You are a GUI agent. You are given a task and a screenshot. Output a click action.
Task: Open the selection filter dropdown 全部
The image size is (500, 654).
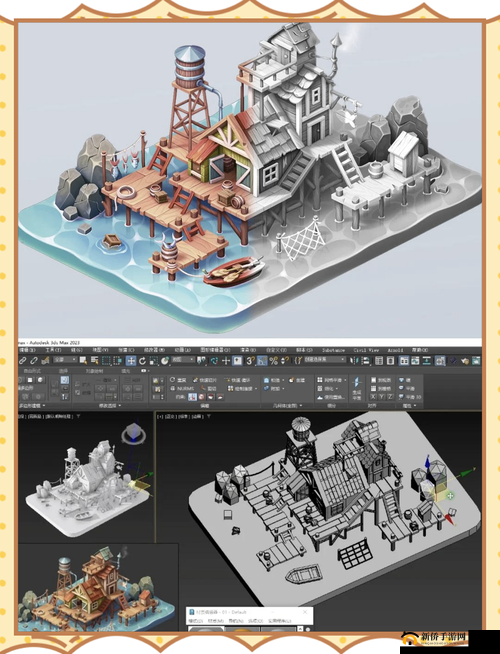click(x=65, y=360)
